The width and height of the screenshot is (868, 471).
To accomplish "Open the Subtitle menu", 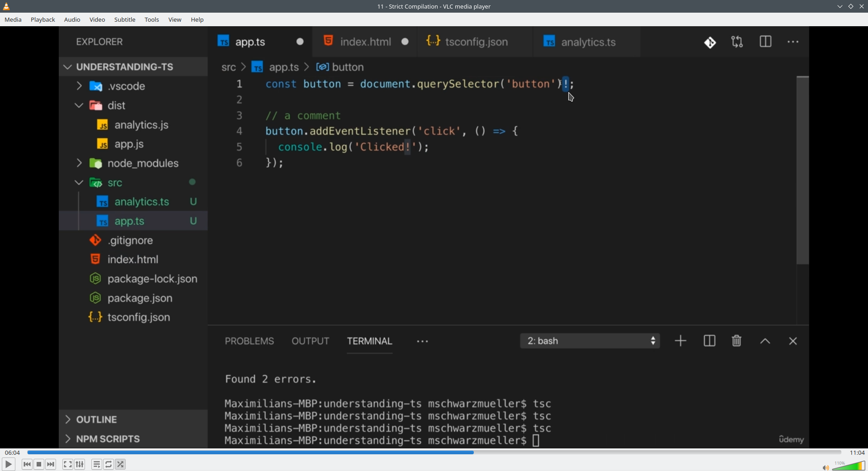I will tap(125, 20).
